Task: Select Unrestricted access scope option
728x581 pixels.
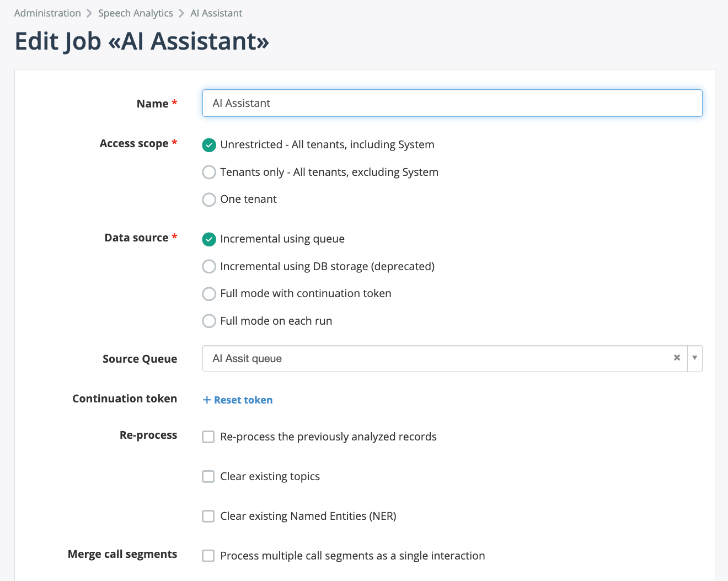Action: point(209,145)
